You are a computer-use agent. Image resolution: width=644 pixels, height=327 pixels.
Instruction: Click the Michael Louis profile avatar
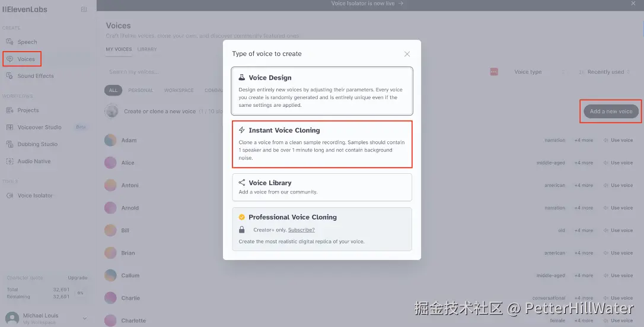(x=12, y=318)
